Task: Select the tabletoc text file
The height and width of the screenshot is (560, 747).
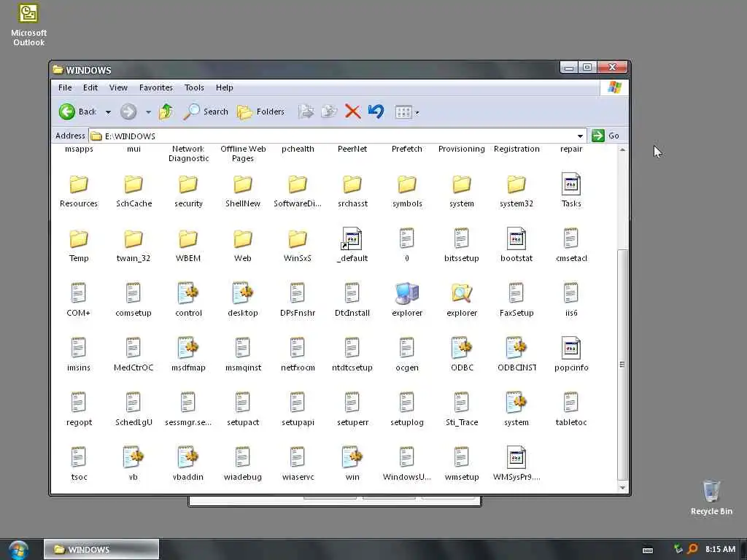Action: point(571,410)
